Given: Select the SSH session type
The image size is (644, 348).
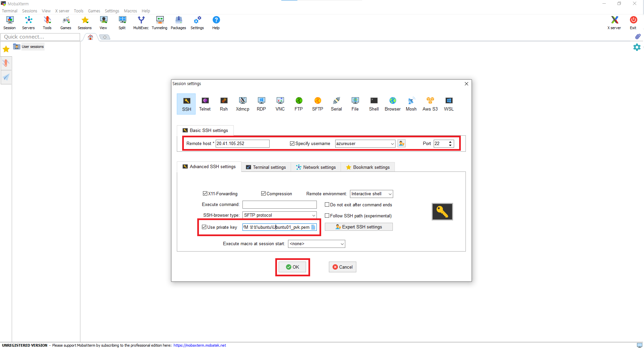Looking at the screenshot, I should tap(187, 104).
